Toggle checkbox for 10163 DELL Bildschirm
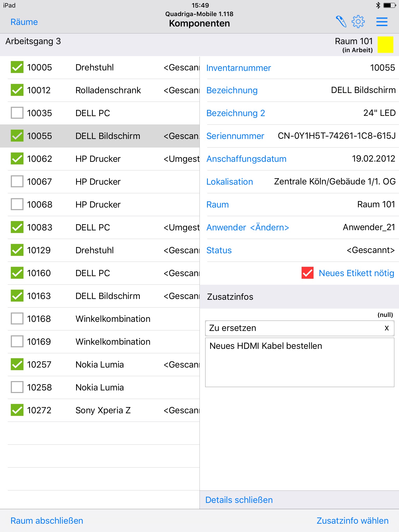The width and height of the screenshot is (399, 532). [17, 296]
